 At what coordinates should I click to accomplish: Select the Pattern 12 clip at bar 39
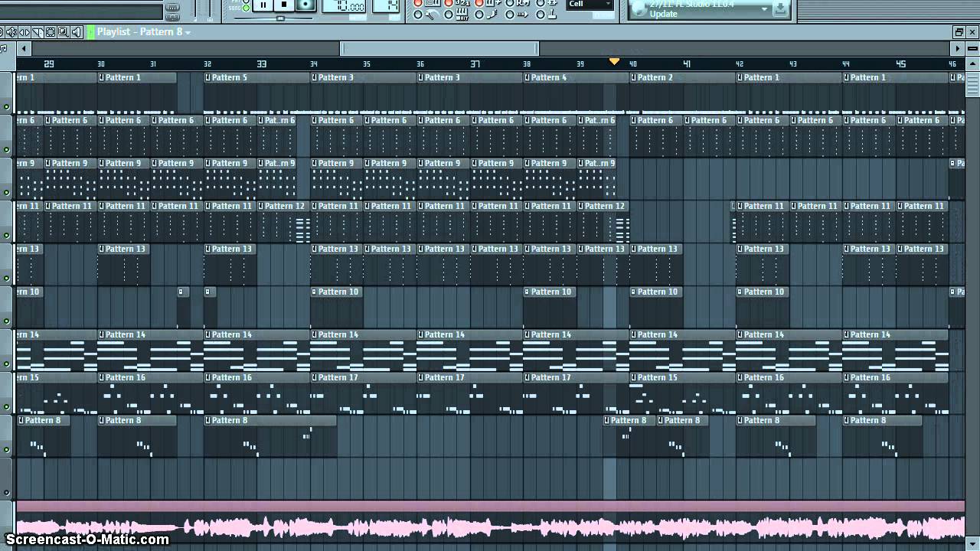click(603, 206)
